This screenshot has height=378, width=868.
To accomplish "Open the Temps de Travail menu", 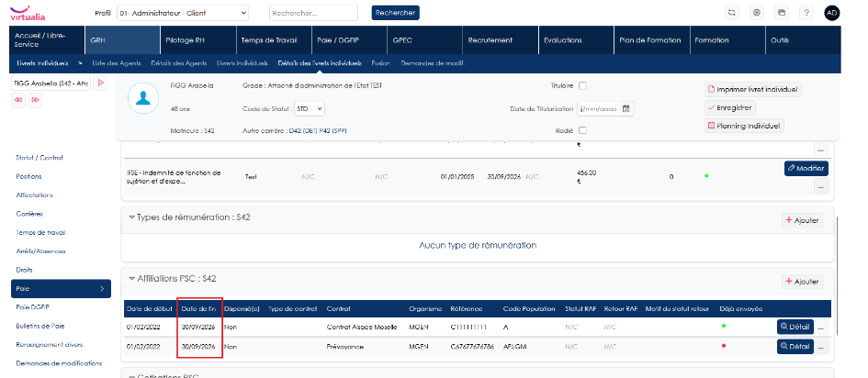I will pos(274,40).
